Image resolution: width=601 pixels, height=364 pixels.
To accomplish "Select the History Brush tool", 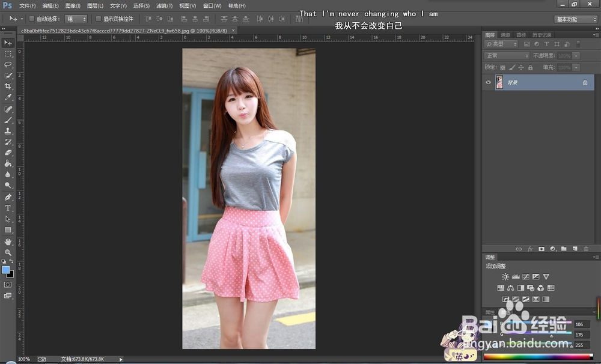I will click(x=8, y=142).
